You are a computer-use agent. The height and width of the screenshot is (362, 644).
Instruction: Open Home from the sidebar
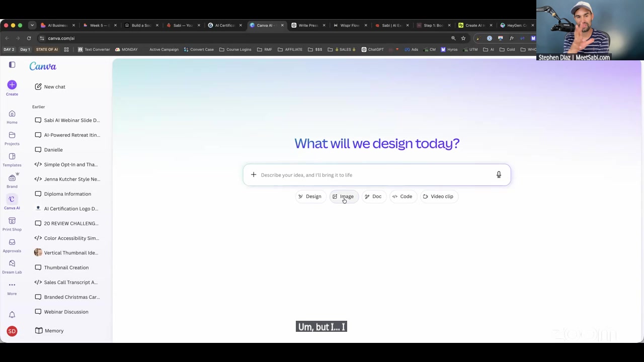click(12, 114)
